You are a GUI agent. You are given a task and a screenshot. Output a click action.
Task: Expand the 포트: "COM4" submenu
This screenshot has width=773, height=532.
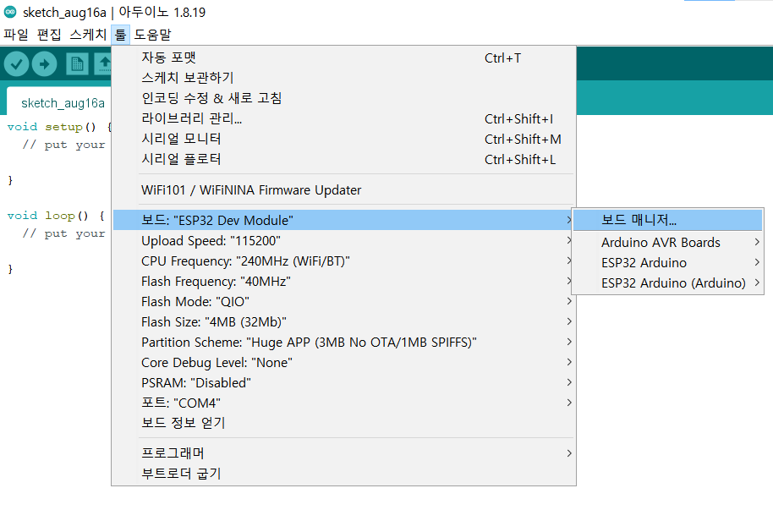[344, 403]
